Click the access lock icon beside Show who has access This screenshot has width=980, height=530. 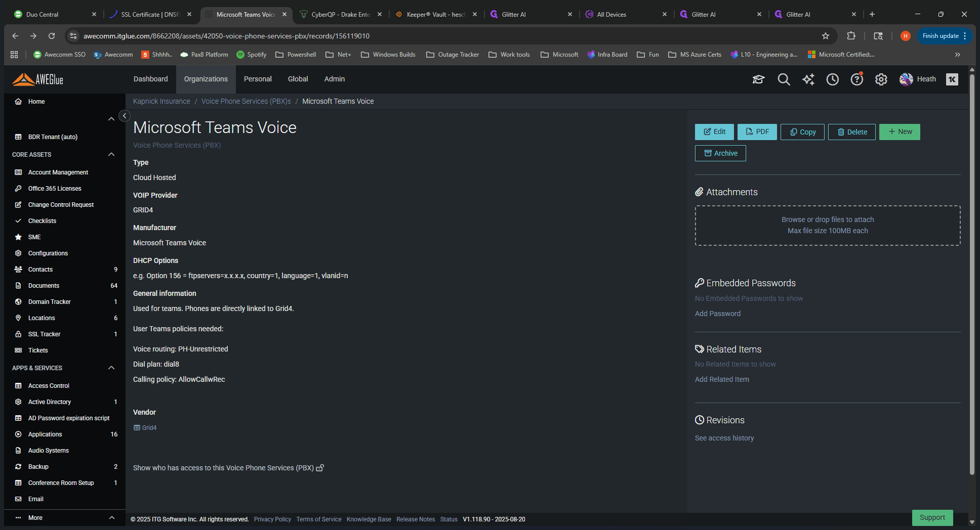(320, 468)
